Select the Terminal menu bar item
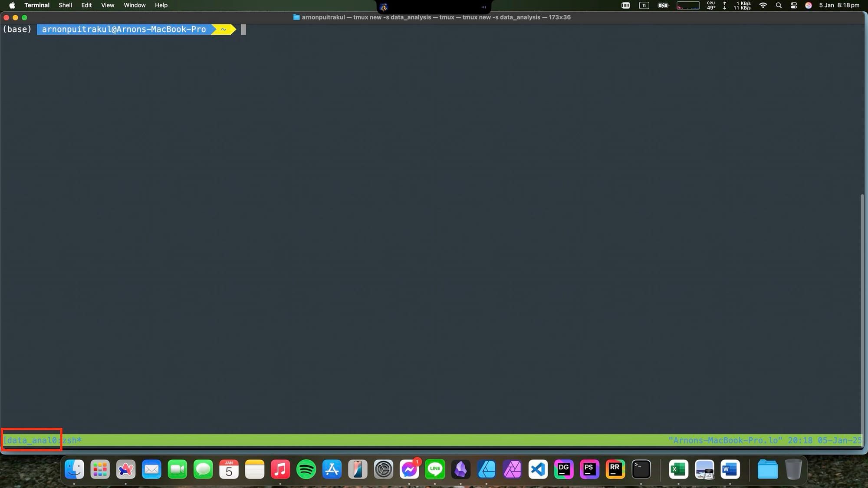868x488 pixels. (x=37, y=5)
